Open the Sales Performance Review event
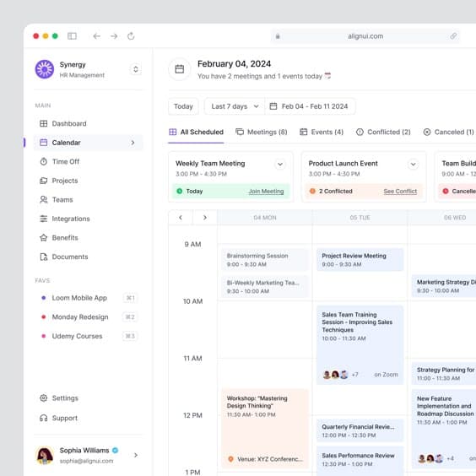Screen dimensions: 476x476 click(x=360, y=460)
